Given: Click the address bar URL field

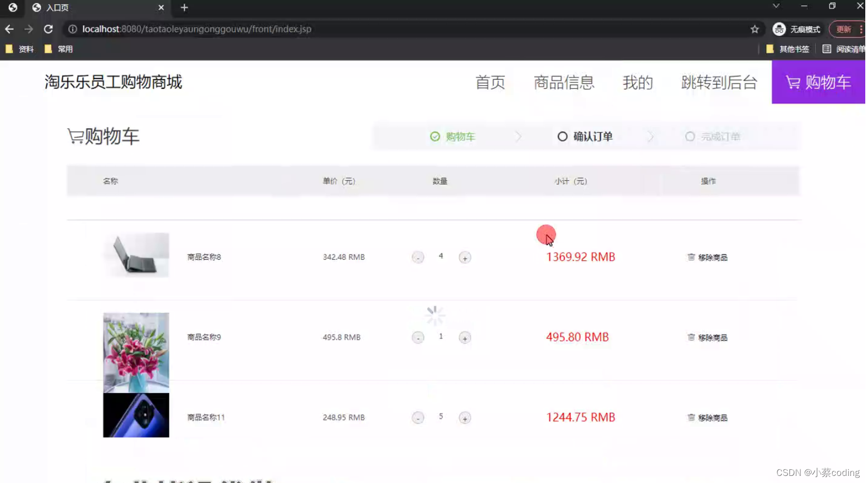Looking at the screenshot, I should click(415, 29).
